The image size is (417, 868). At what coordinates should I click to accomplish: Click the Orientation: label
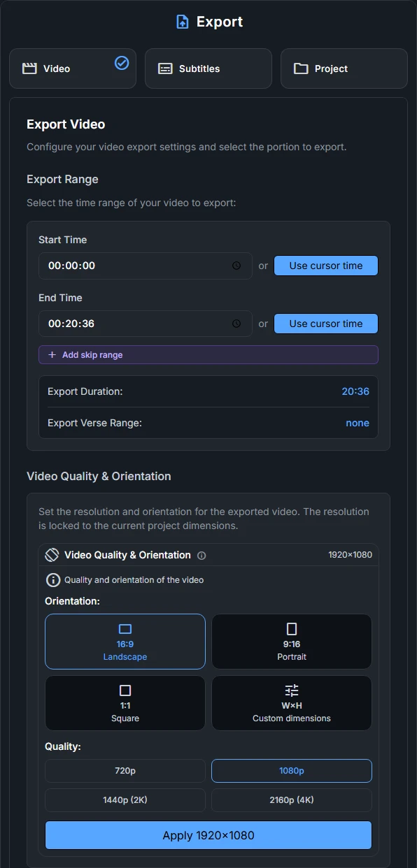coord(72,601)
